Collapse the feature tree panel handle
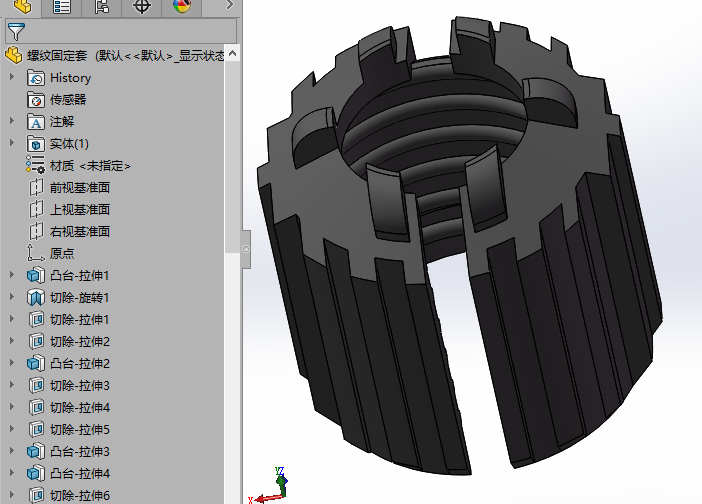702x504 pixels. tap(246, 249)
